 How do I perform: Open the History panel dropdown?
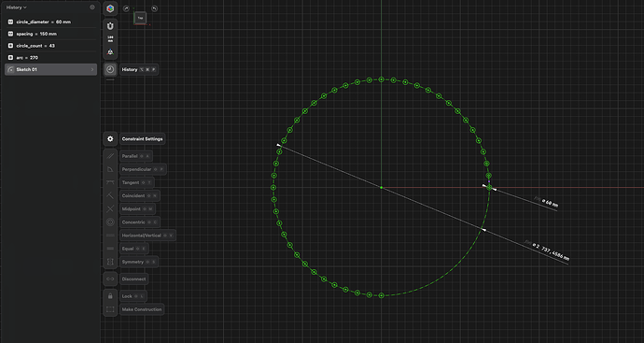pos(17,7)
